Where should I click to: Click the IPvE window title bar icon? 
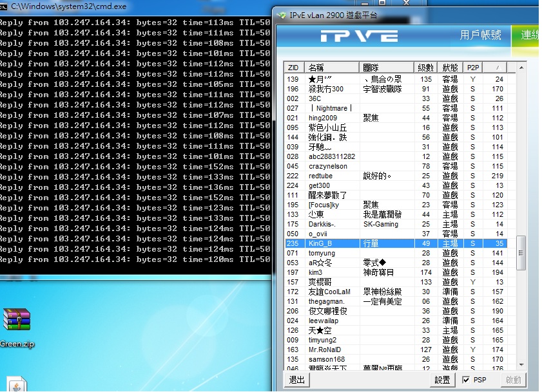[282, 15]
